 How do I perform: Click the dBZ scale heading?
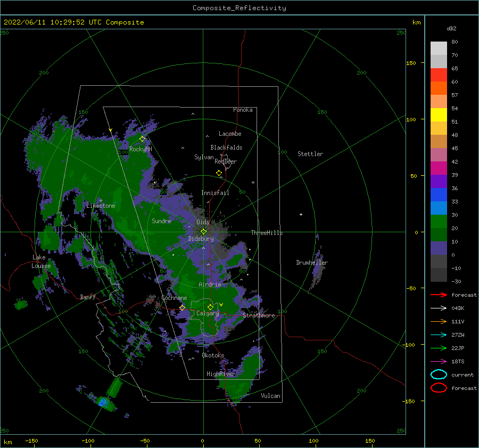click(x=451, y=28)
